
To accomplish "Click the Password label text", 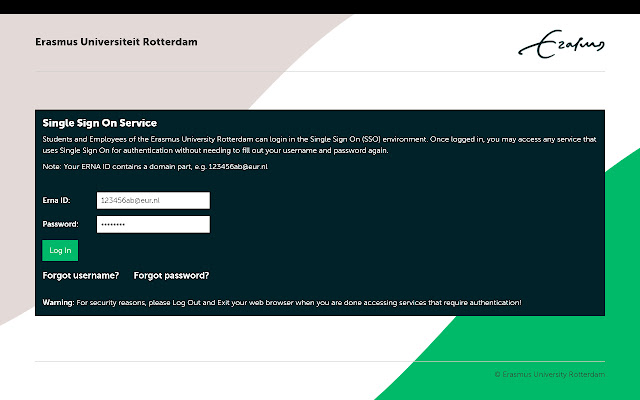I will tap(60, 225).
